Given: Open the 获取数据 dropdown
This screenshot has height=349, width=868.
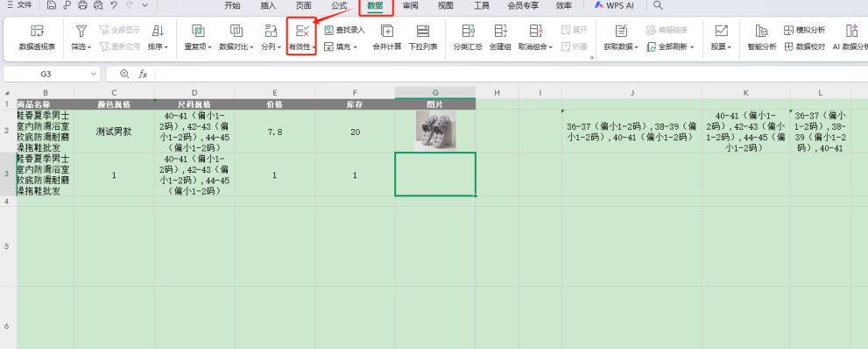Looking at the screenshot, I should [621, 47].
